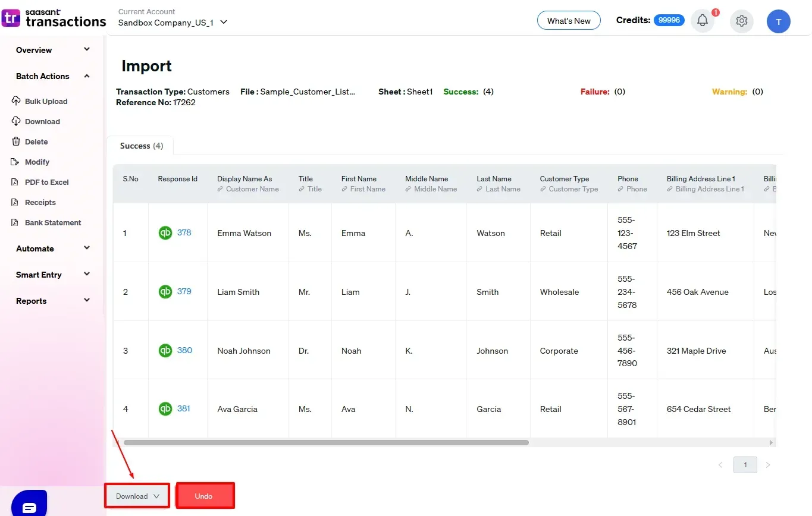
Task: Open response ID 380 link
Action: pos(184,350)
